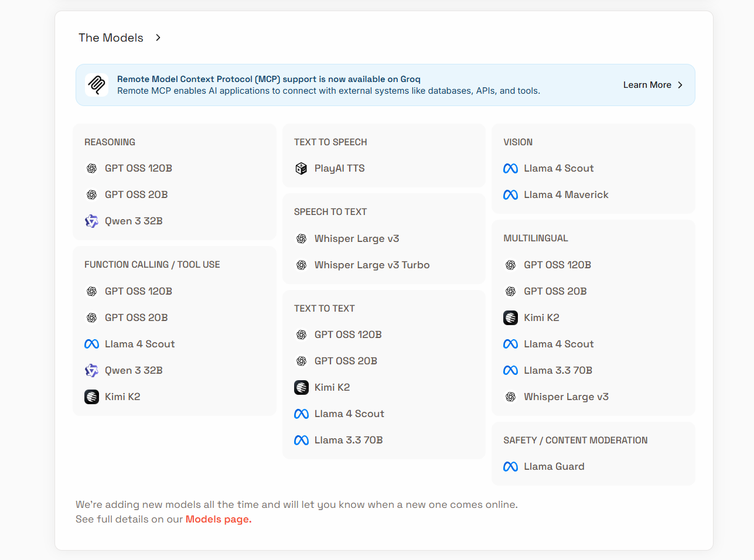The height and width of the screenshot is (560, 754).
Task: Click OpenAI icon beside Multilingual GPT OSS 120B
Action: tap(510, 265)
